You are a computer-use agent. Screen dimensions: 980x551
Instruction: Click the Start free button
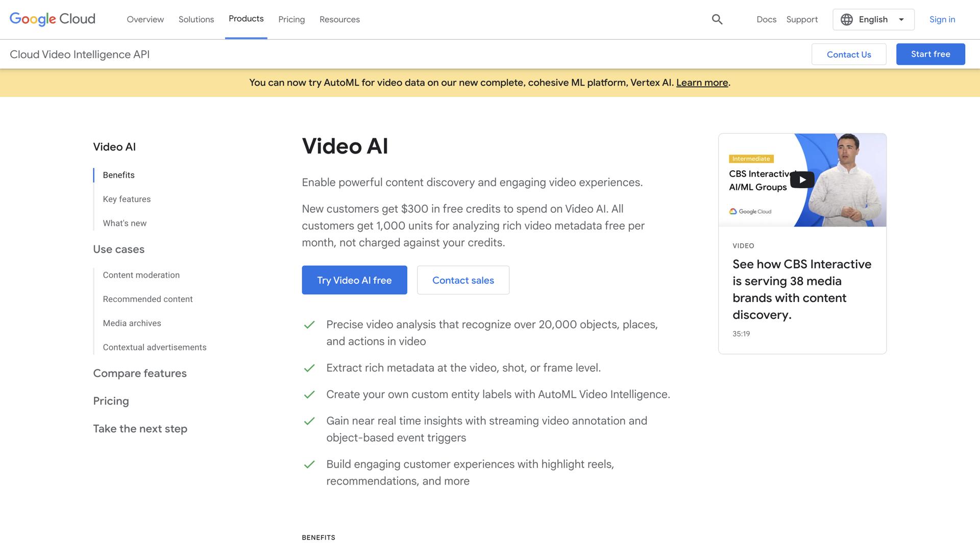click(930, 54)
